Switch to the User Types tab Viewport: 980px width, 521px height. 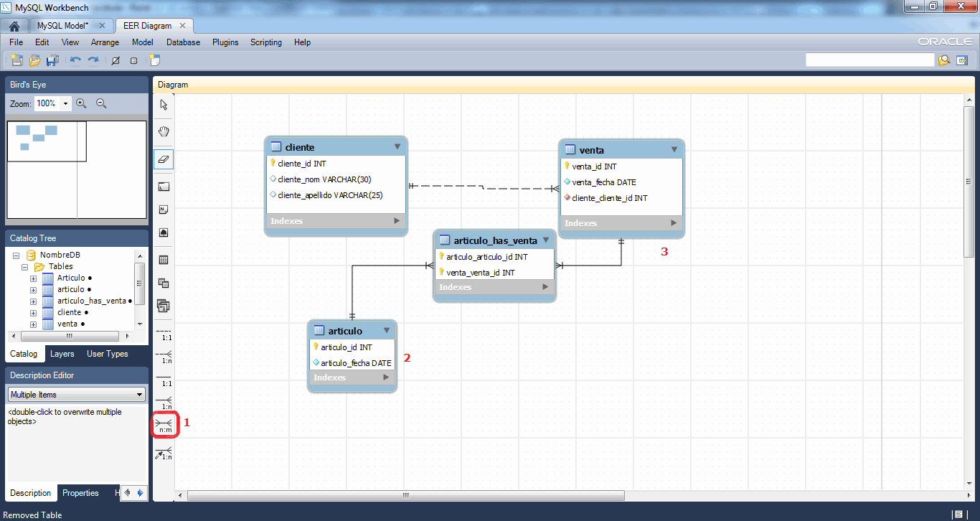108,354
